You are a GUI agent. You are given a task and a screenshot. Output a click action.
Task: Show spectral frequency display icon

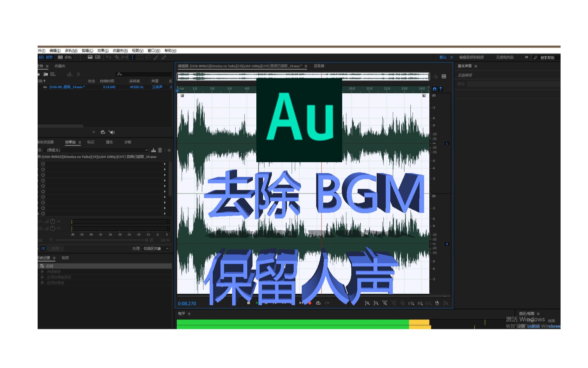click(90, 57)
